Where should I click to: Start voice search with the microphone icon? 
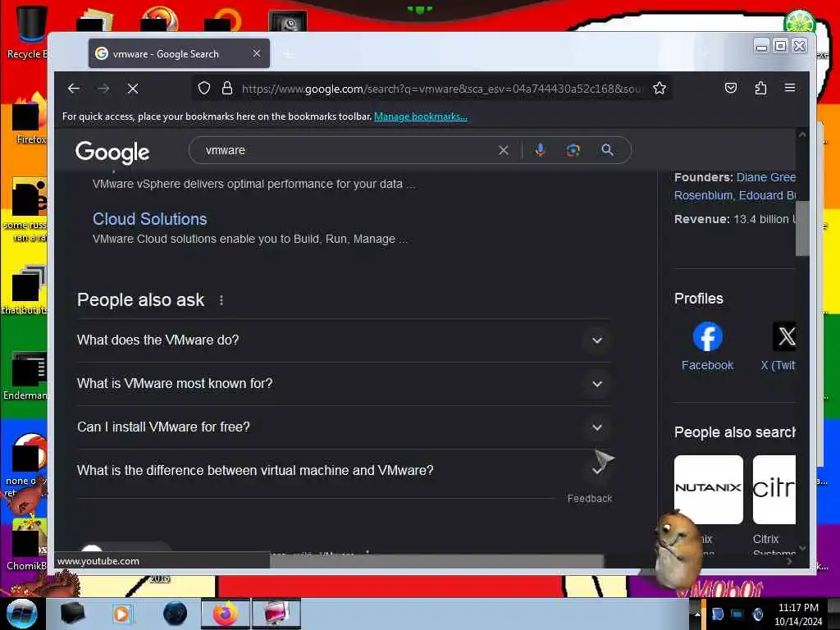click(x=540, y=150)
